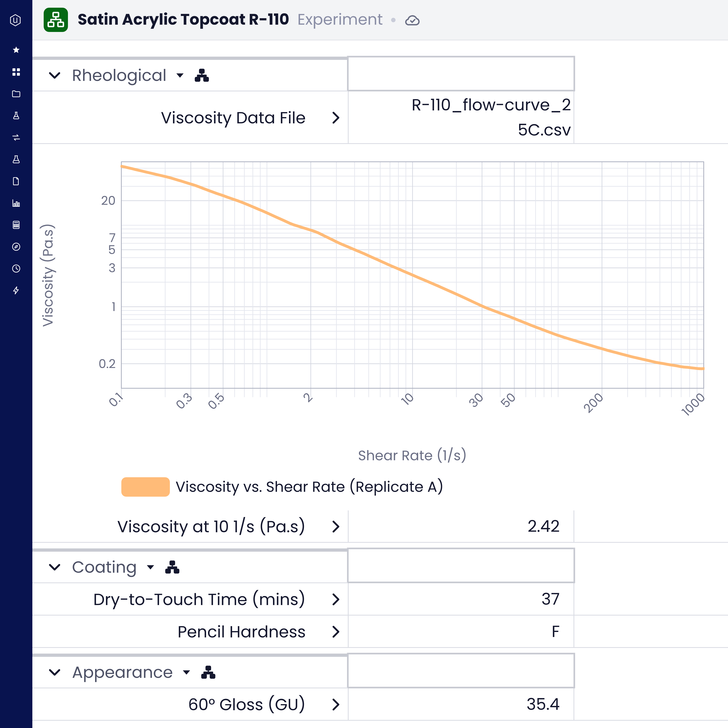Click the Satin Acrylic Topcoat R-110 title

(x=183, y=20)
